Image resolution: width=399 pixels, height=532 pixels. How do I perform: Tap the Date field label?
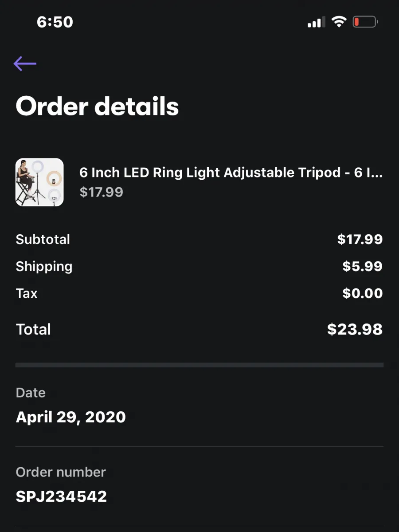point(31,393)
